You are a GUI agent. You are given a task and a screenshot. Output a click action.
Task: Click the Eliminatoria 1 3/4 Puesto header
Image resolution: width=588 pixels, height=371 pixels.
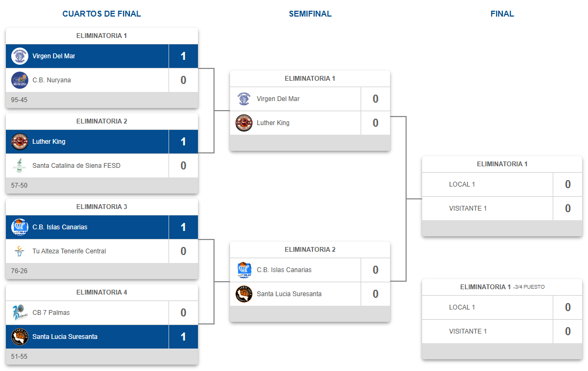pos(502,287)
